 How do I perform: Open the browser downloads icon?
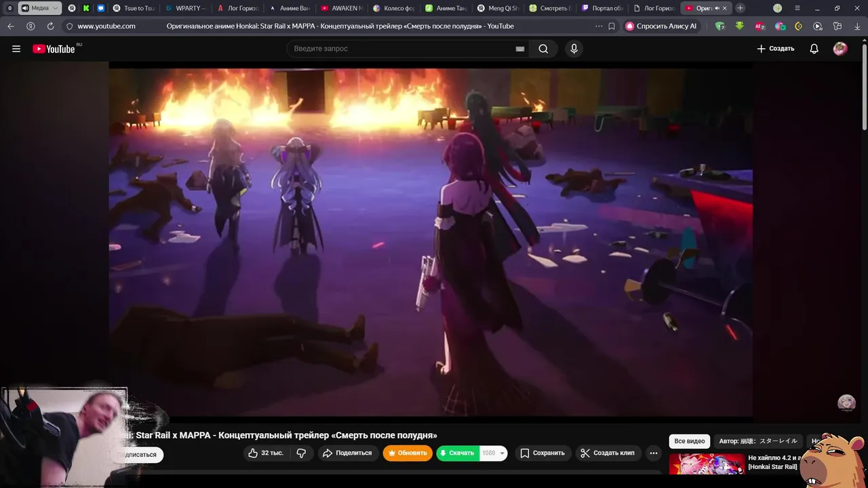(x=856, y=26)
